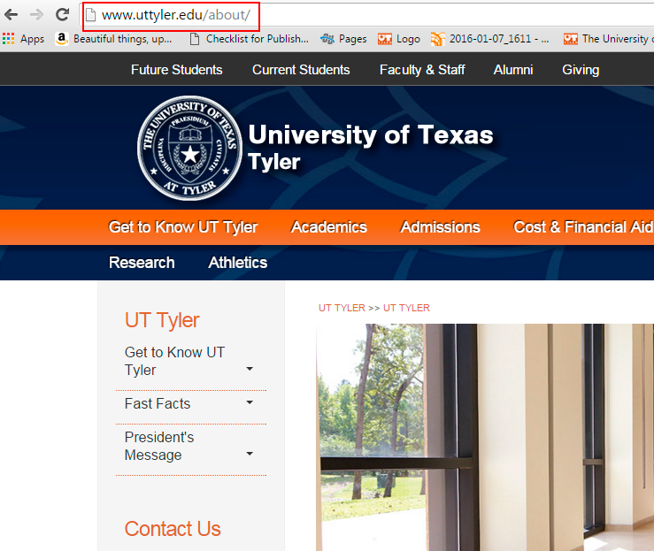Viewport: 654px width, 551px height.
Task: Click the University of Texas Tyler title
Action: point(370,147)
